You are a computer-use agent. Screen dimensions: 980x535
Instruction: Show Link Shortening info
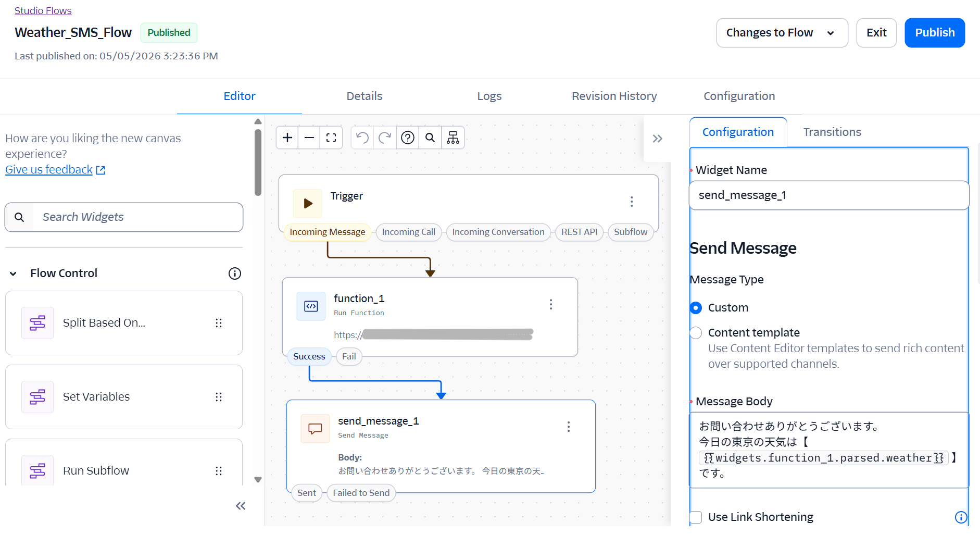point(961,517)
